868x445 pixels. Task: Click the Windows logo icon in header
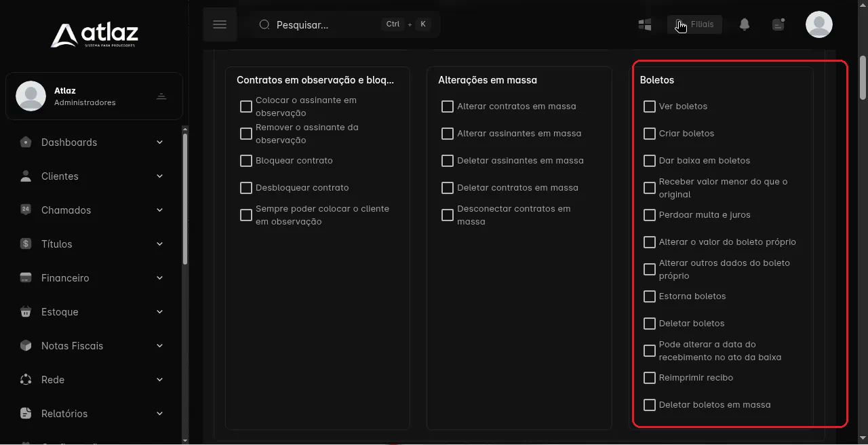coord(645,24)
